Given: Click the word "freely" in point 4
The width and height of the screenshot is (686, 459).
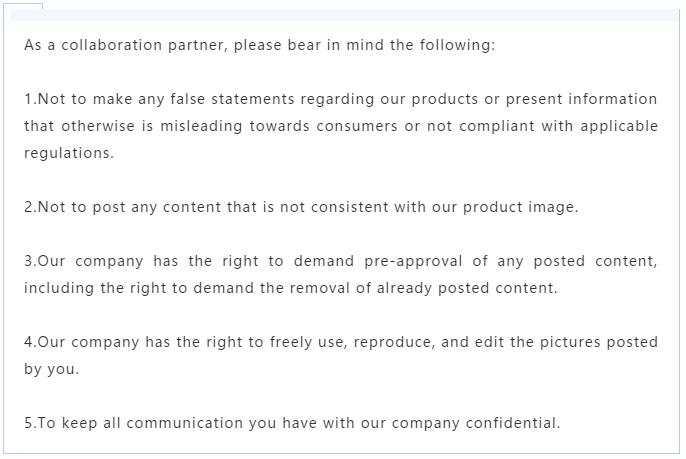Looking at the screenshot, I should [x=291, y=342].
